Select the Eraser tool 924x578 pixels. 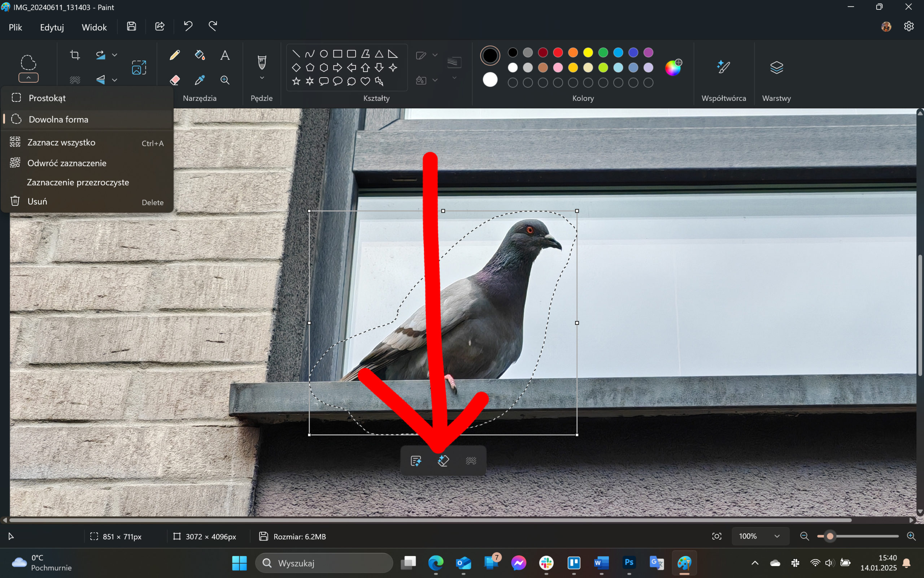174,80
